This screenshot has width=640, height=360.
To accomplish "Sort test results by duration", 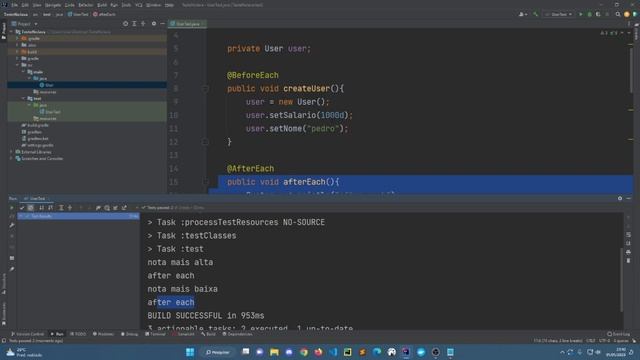I will point(50,208).
